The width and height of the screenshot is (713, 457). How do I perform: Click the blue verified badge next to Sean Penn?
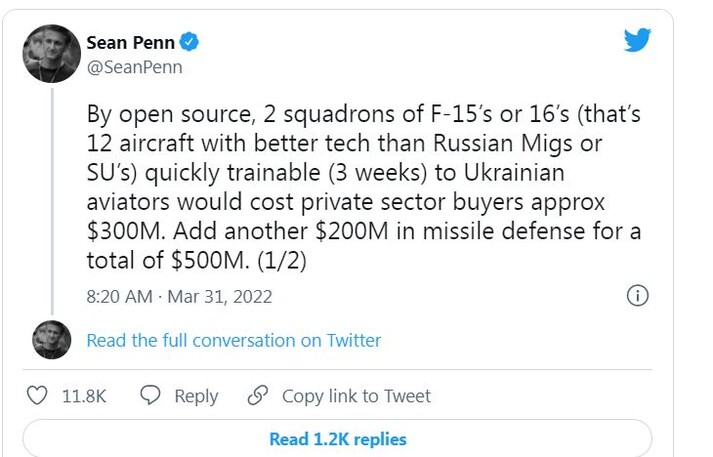coord(189,43)
